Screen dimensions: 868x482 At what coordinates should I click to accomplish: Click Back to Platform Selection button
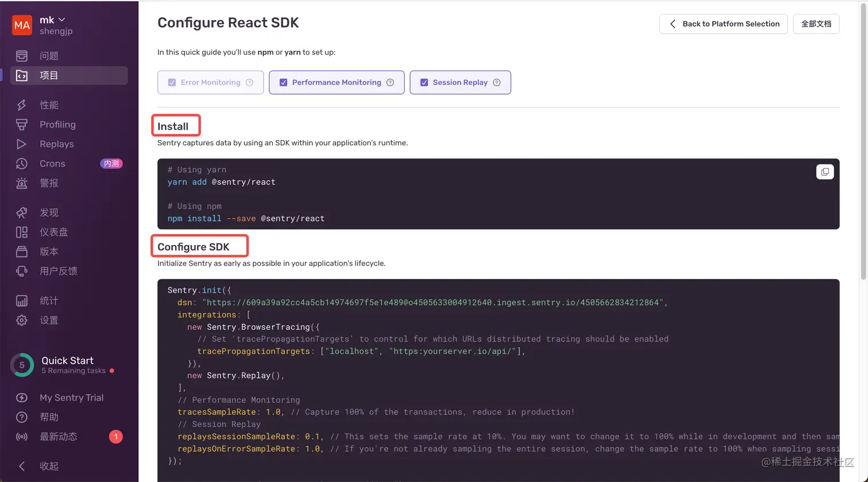point(723,24)
